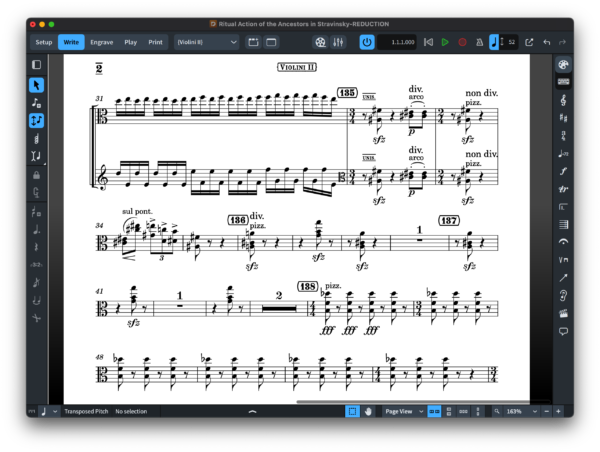The height and width of the screenshot is (452, 600).
Task: Rewind to the flow's beginning
Action: click(429, 42)
